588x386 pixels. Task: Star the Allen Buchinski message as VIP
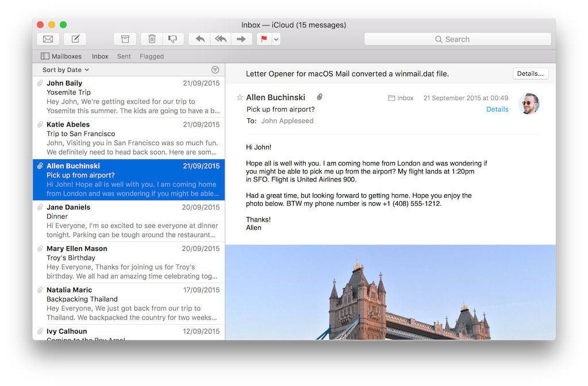coord(240,98)
